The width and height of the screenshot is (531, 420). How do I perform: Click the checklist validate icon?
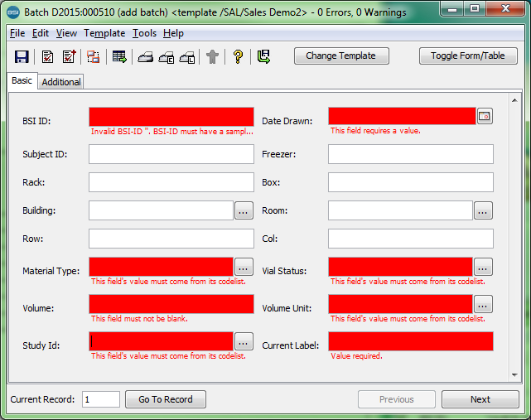pos(47,56)
